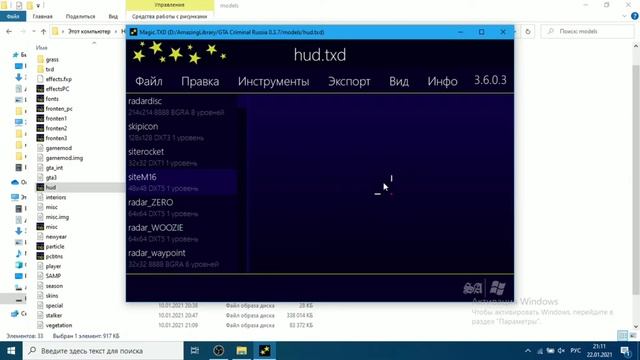Select the newyear file

(56, 237)
